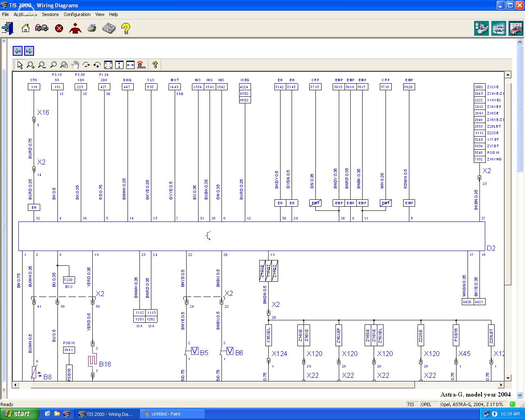Open the Sessions menu
The image size is (525, 420).
point(50,14)
